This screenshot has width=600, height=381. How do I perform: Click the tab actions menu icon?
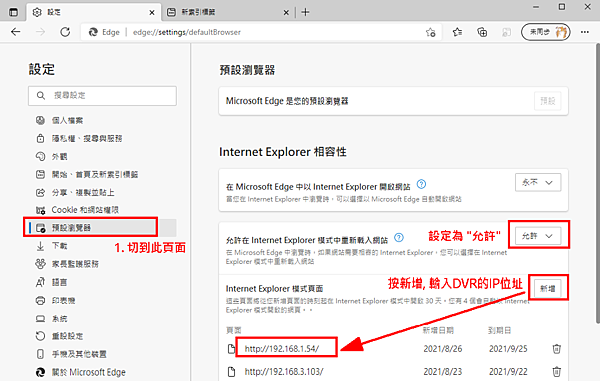click(13, 12)
